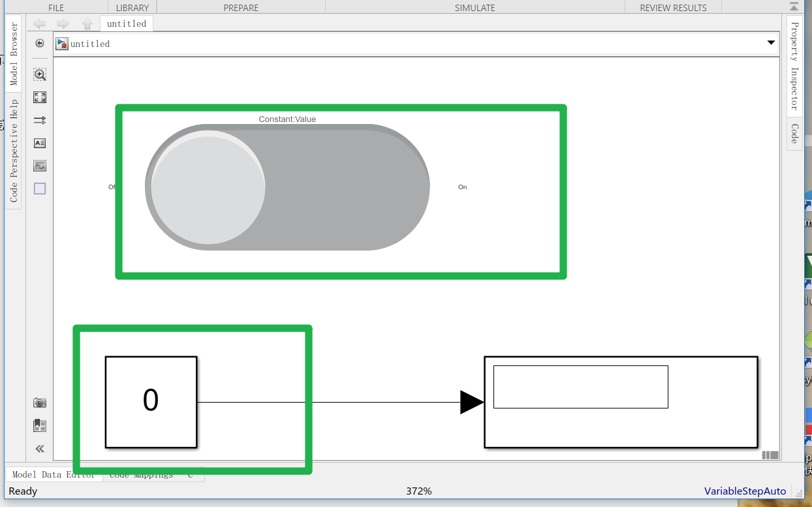Click the model icon beside the untitled breadcrumb

coord(62,44)
